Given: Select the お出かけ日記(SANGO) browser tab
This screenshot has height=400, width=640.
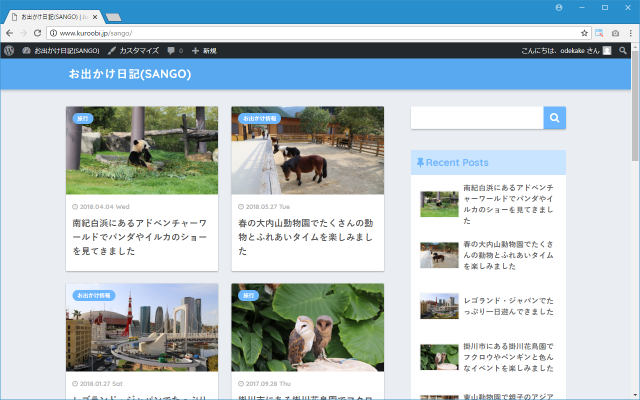Looking at the screenshot, I should [x=55, y=16].
